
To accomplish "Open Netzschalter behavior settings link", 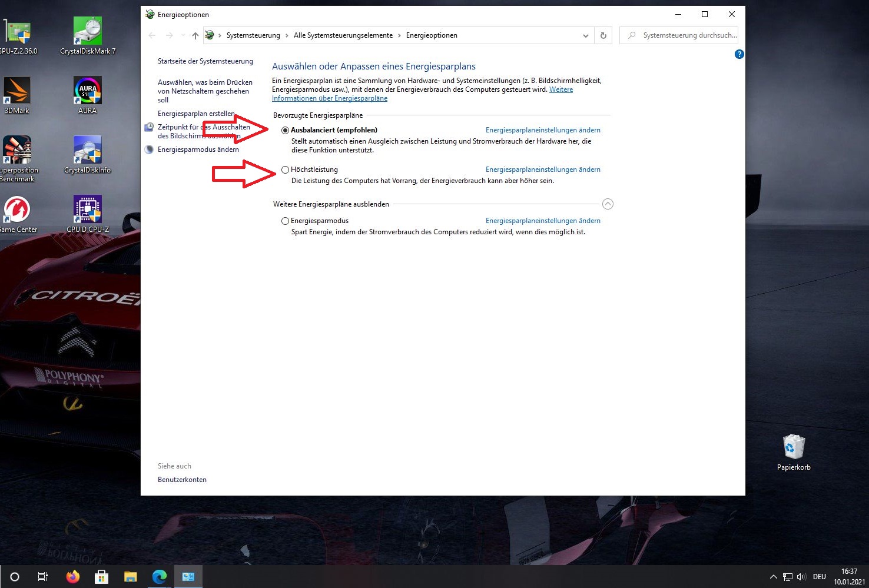I will tap(205, 91).
